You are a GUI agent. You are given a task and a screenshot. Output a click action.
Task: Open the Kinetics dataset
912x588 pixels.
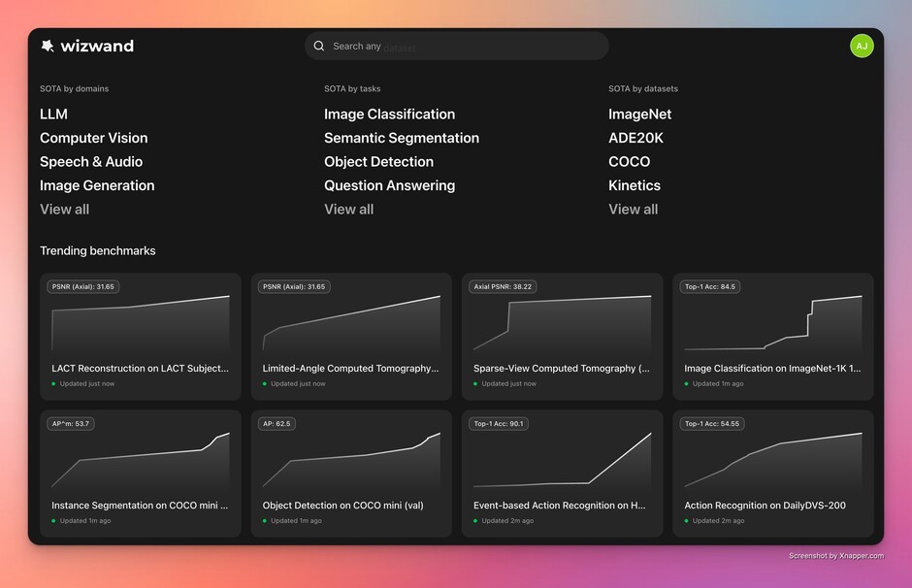click(635, 185)
